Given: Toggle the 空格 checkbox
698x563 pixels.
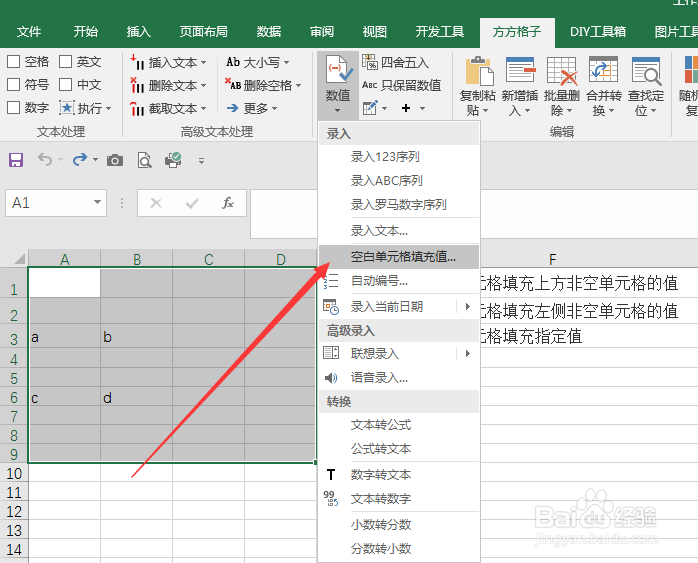Looking at the screenshot, I should [x=14, y=61].
